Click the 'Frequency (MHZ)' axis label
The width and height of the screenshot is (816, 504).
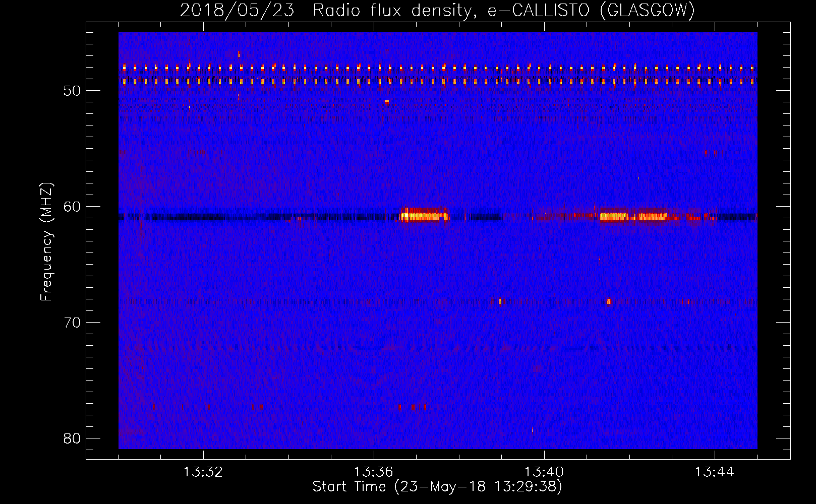tap(46, 242)
